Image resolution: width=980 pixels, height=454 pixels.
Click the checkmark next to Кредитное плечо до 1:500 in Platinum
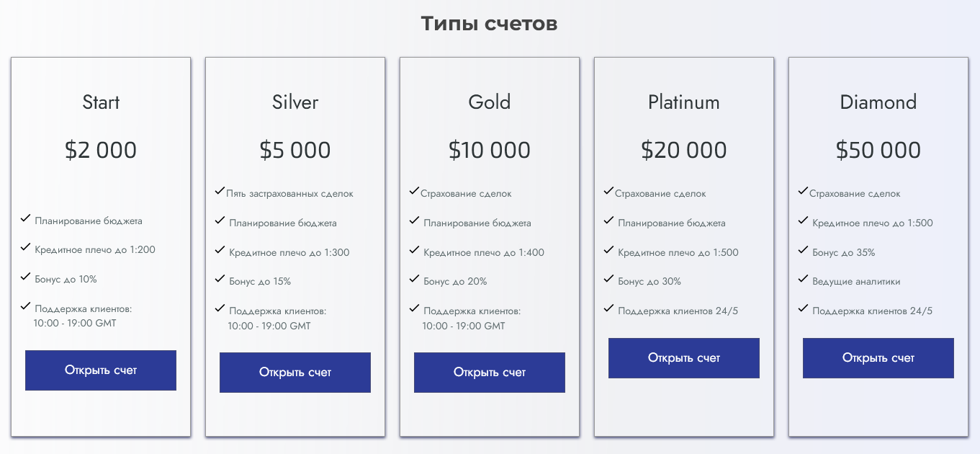click(x=609, y=249)
